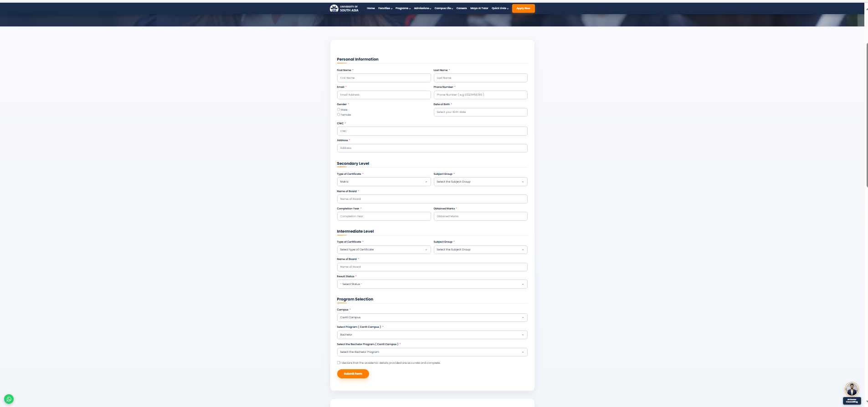Expand the Quick Links menu

(500, 8)
